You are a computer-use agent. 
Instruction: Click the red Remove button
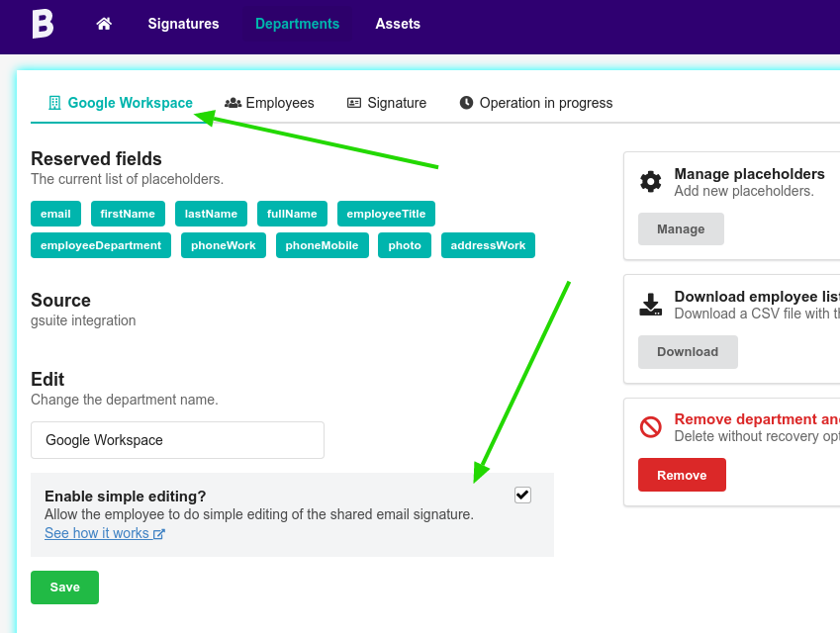point(682,475)
